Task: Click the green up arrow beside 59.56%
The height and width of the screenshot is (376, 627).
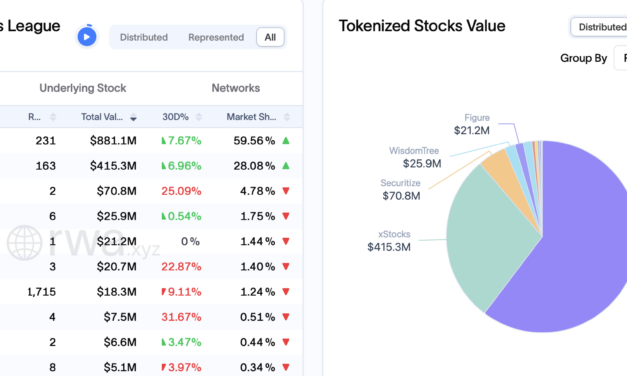Action: point(286,140)
